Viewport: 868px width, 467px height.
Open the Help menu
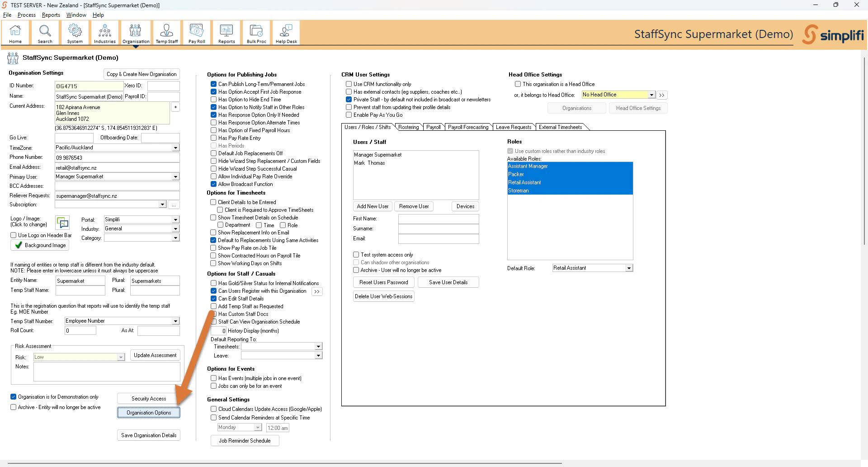pos(98,15)
